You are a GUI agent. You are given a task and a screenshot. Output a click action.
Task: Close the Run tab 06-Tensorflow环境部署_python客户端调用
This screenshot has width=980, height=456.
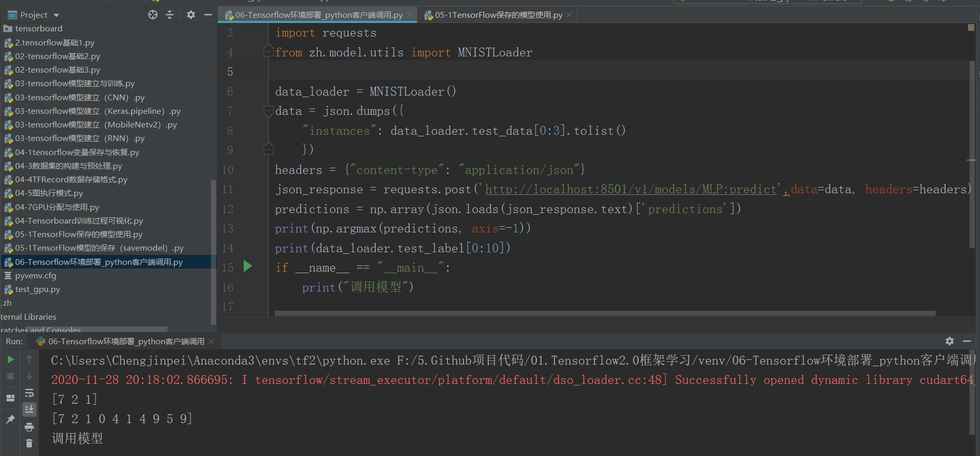coord(211,342)
